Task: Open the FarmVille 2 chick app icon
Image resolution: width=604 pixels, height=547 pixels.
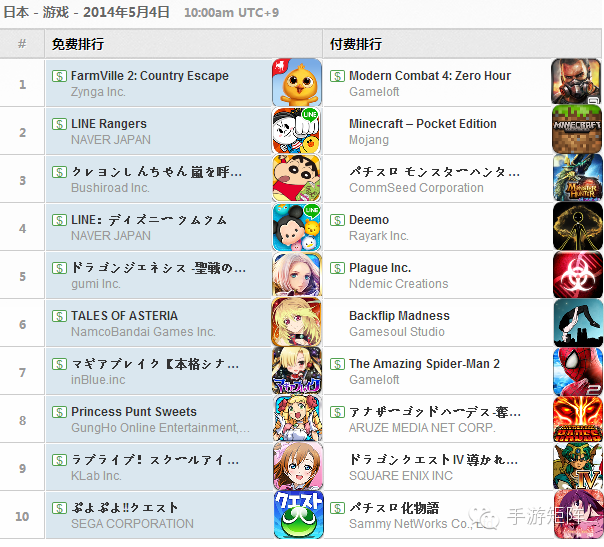Action: [297, 82]
